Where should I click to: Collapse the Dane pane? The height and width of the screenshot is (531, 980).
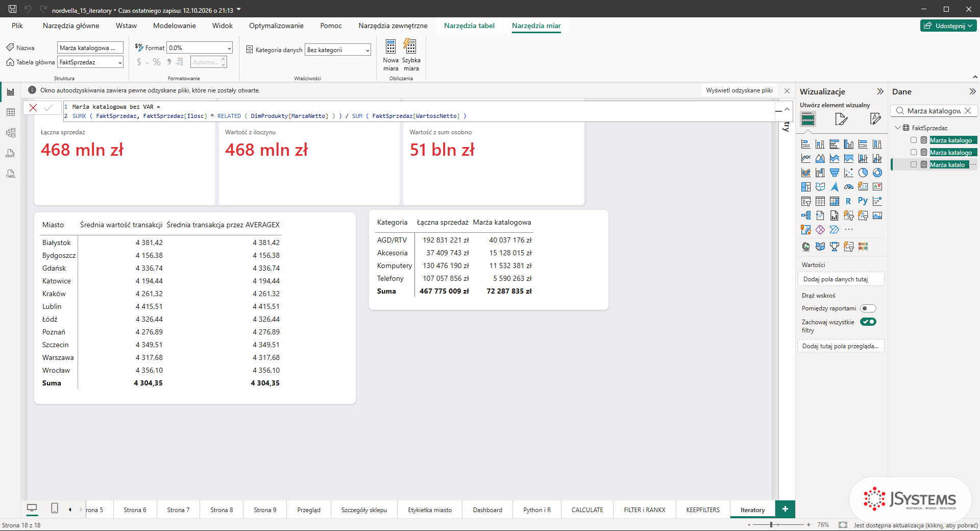(x=972, y=91)
